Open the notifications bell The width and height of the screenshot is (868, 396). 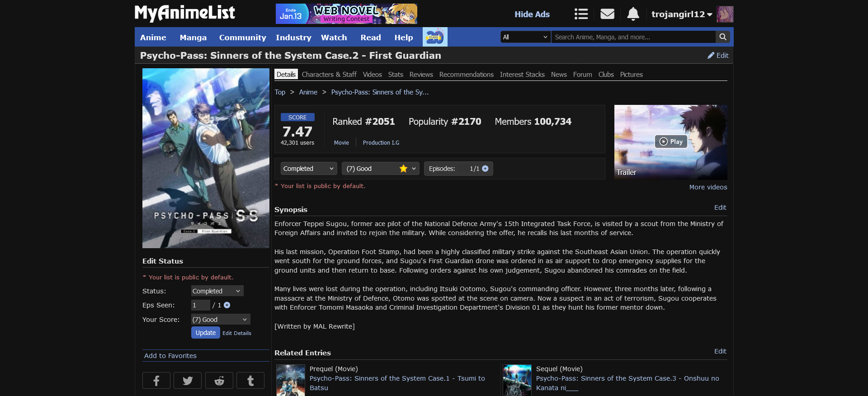pyautogui.click(x=633, y=14)
